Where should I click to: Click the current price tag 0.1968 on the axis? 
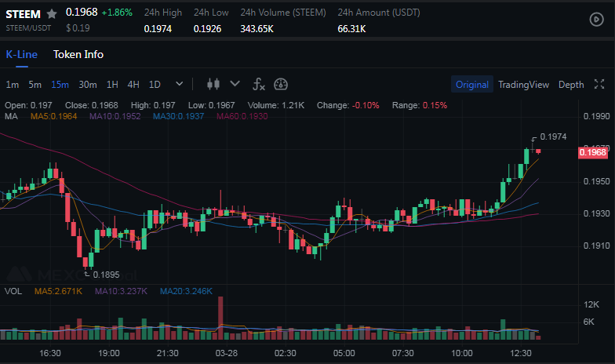pyautogui.click(x=591, y=152)
